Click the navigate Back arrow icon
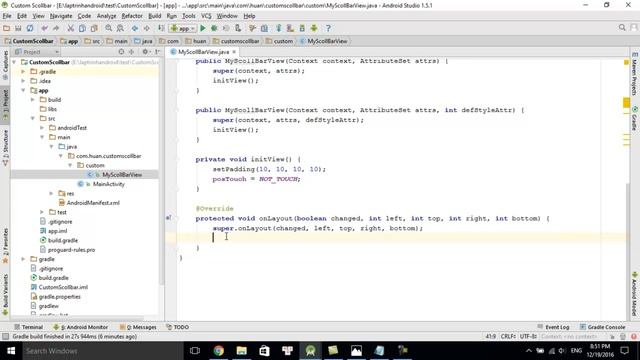The image size is (640, 360). [x=135, y=28]
